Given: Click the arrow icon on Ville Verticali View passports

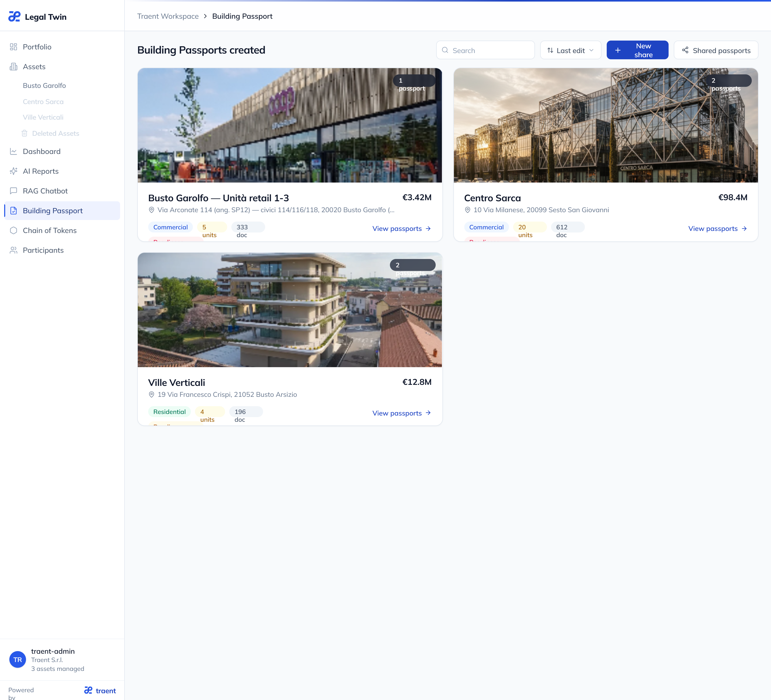Looking at the screenshot, I should pos(428,413).
